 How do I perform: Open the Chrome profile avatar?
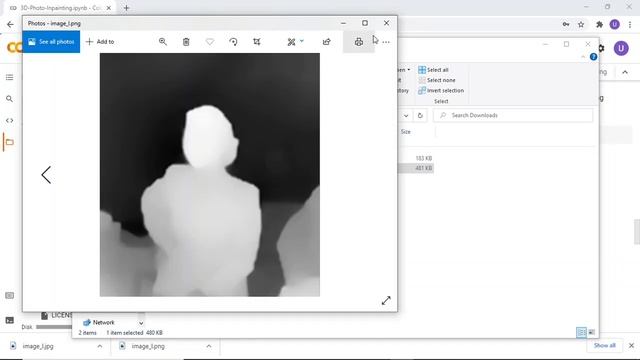coord(615,24)
